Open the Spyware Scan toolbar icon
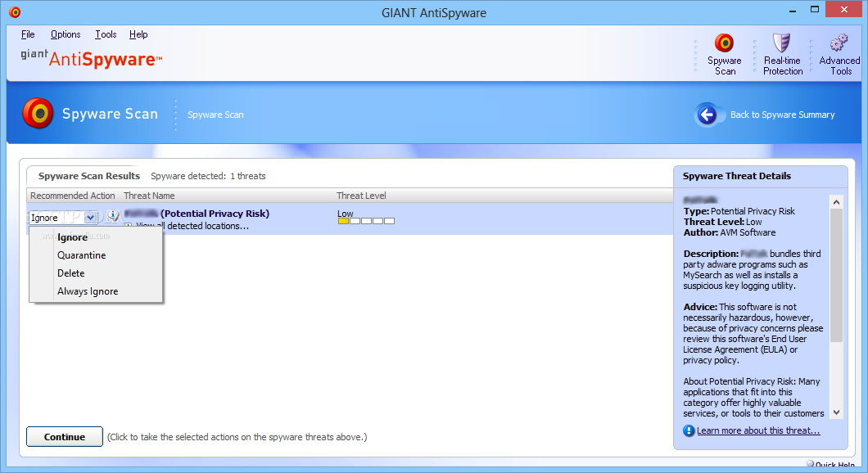 pos(724,43)
